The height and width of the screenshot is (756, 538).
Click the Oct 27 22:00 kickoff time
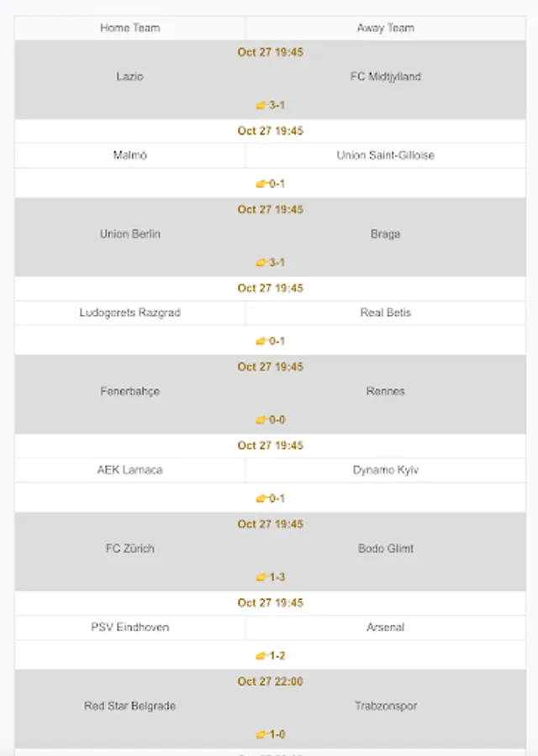270,681
